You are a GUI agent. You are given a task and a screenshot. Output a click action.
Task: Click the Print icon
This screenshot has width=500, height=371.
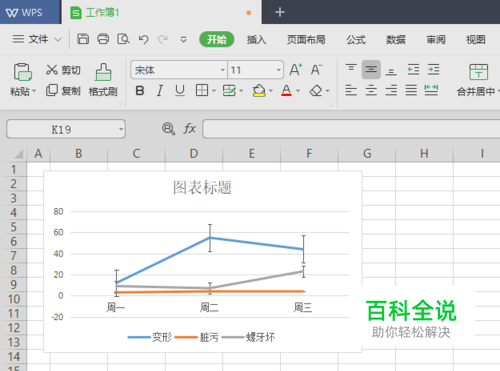pos(103,39)
